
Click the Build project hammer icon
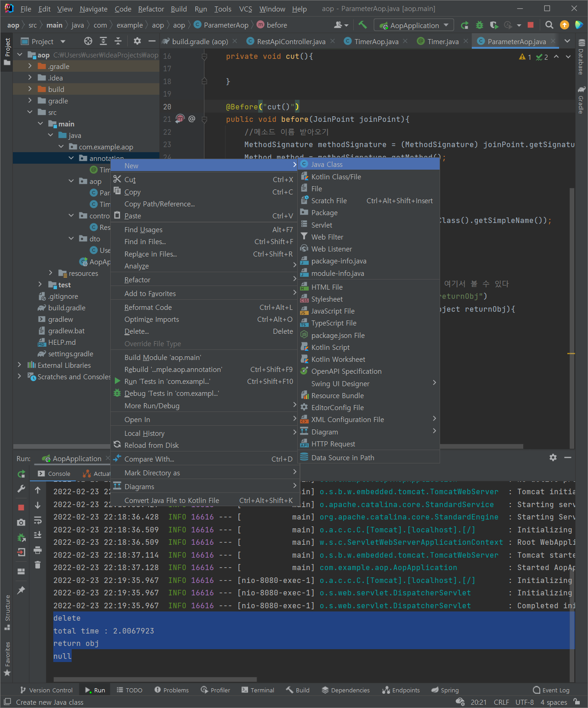(x=362, y=25)
